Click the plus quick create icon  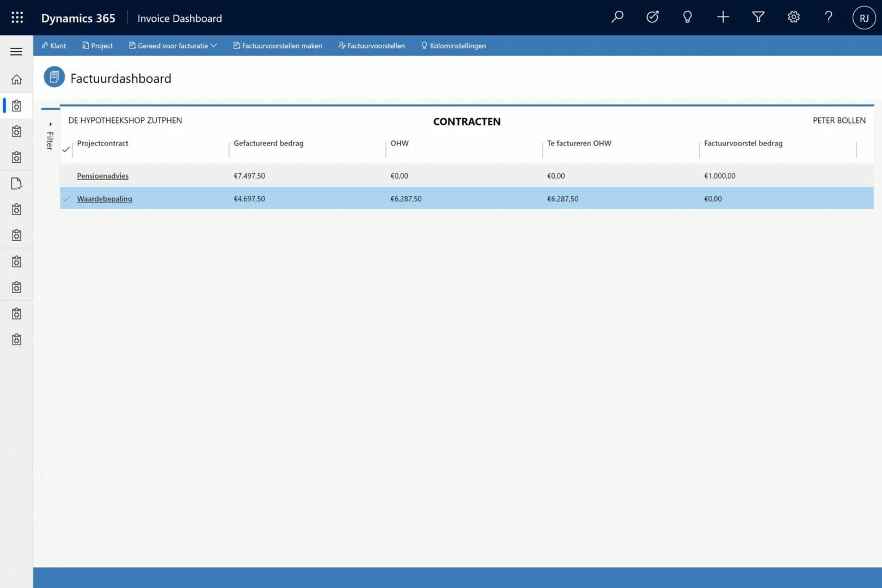pyautogui.click(x=722, y=17)
